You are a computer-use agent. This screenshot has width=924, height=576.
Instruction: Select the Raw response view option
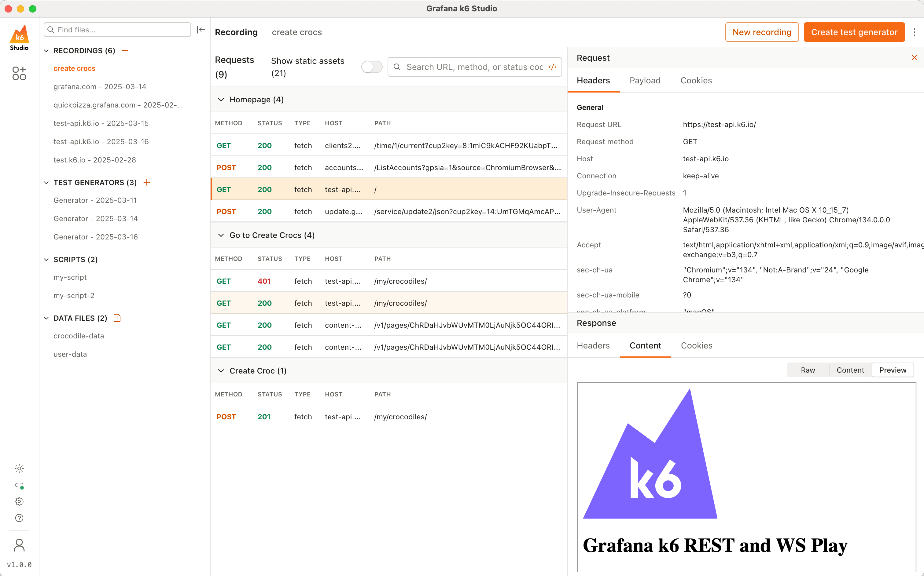[808, 370]
